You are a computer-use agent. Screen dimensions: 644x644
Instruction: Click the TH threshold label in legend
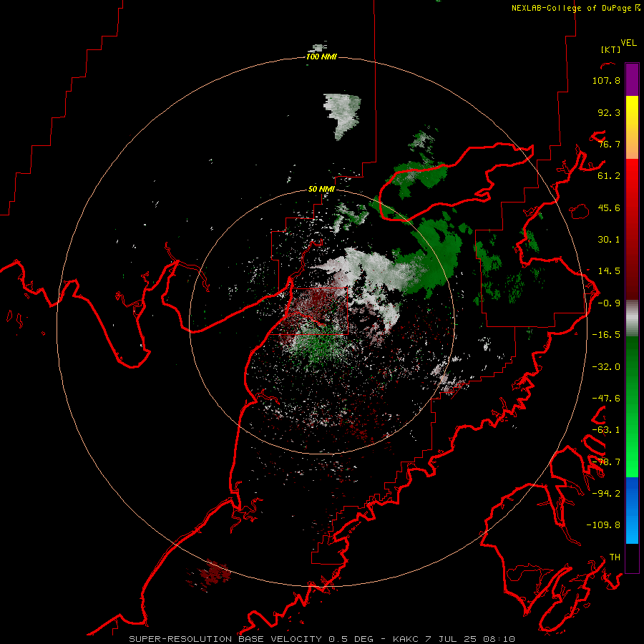point(615,557)
